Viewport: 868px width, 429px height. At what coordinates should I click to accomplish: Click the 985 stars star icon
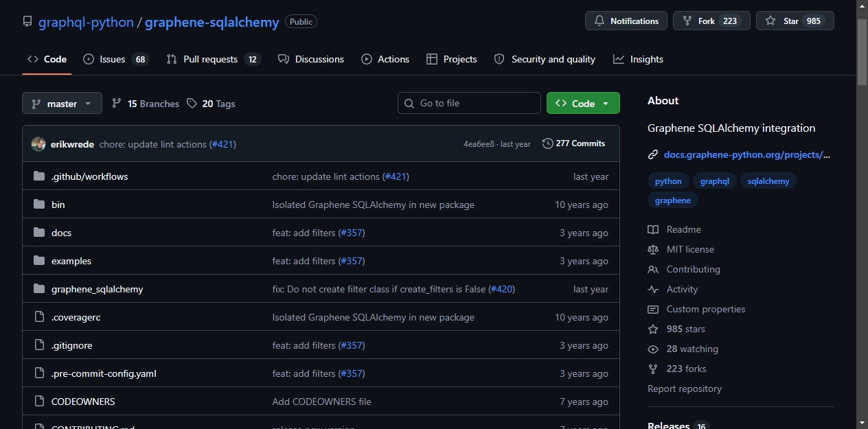[653, 329]
